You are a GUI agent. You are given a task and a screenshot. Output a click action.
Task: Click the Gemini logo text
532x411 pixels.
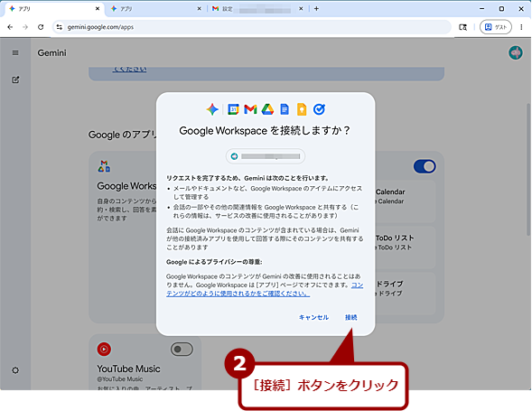[51, 53]
